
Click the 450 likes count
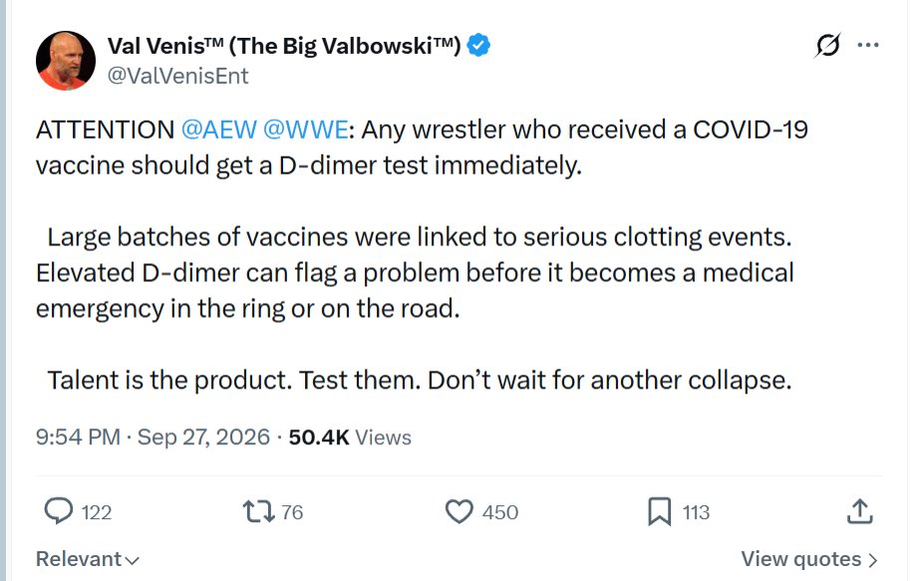click(500, 512)
